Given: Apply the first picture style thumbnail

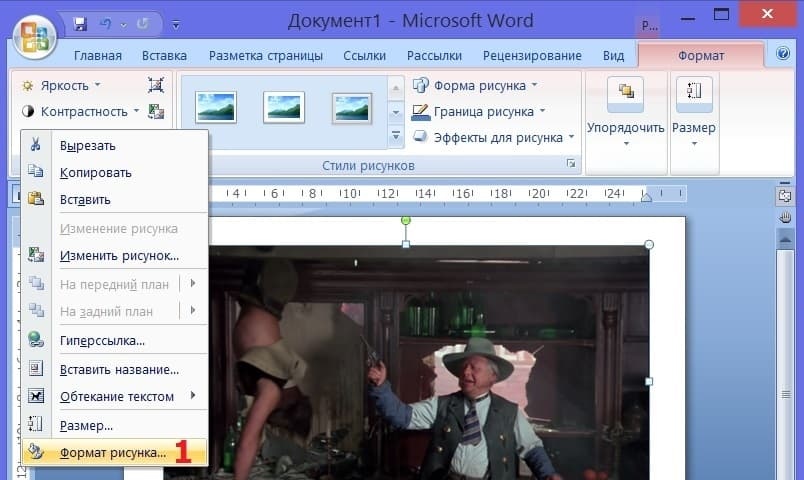Looking at the screenshot, I should coord(216,107).
